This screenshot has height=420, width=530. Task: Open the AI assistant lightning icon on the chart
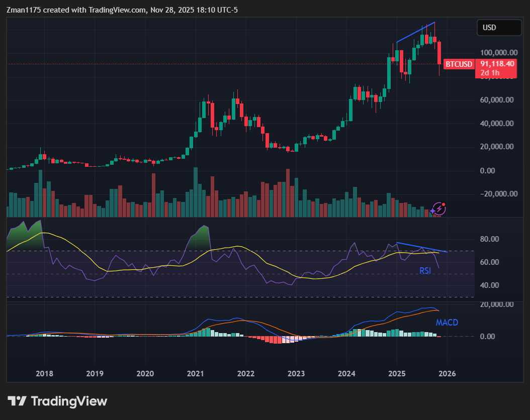[x=439, y=208]
